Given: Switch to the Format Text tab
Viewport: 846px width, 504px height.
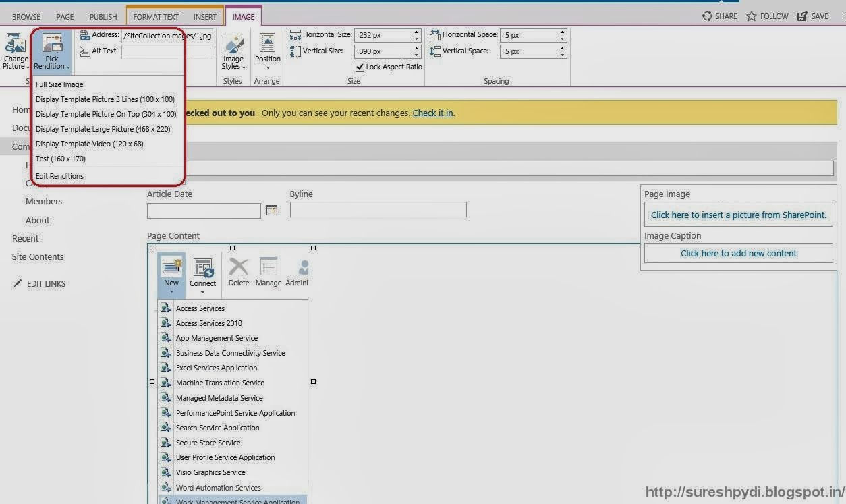Looking at the screenshot, I should [x=156, y=17].
